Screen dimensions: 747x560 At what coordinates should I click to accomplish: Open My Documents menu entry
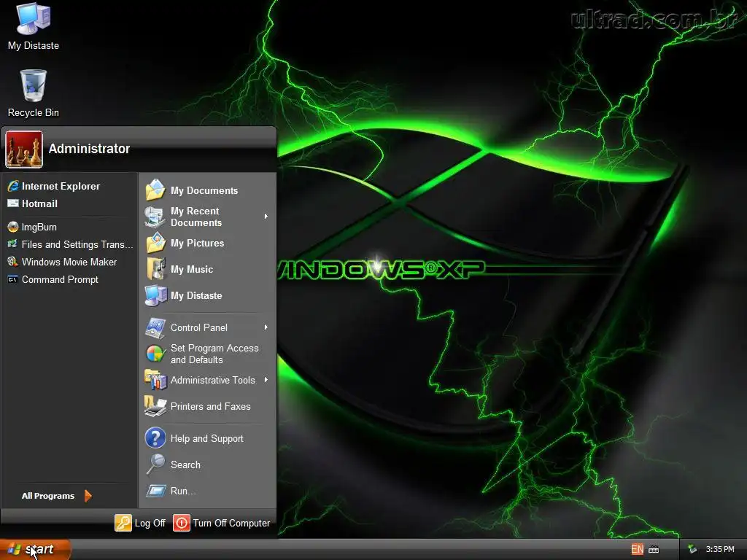click(x=208, y=190)
